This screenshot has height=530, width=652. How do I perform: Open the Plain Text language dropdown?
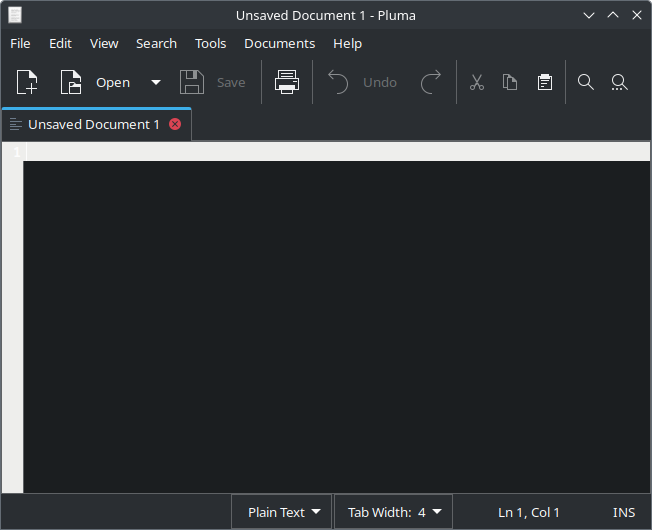284,512
